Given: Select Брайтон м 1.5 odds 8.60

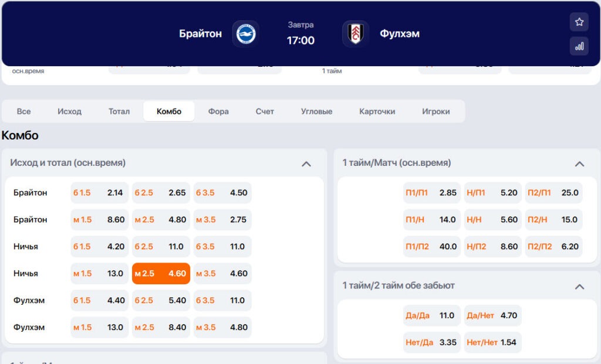Looking at the screenshot, I should (x=100, y=220).
